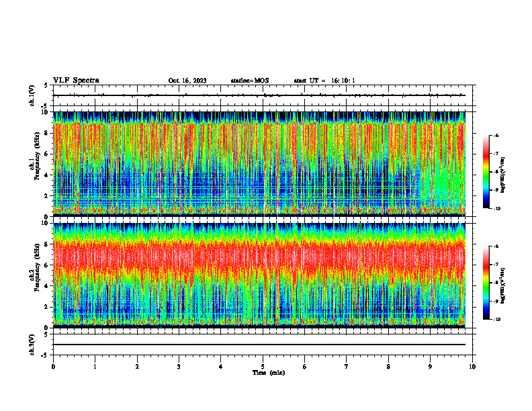Select the date text "Oct. 16, 2023"
This screenshot has height=411, width=532.
(187, 81)
